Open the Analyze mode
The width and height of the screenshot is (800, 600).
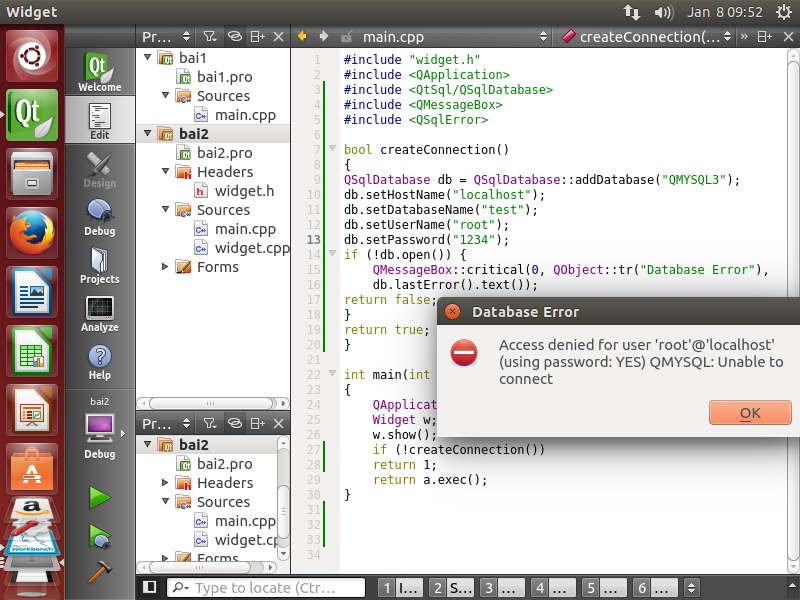(99, 313)
